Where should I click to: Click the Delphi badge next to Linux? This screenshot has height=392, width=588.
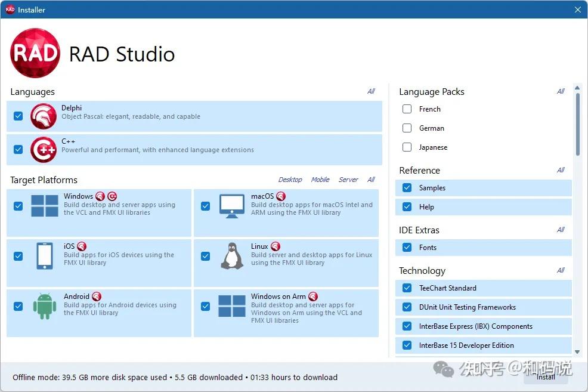click(x=276, y=246)
